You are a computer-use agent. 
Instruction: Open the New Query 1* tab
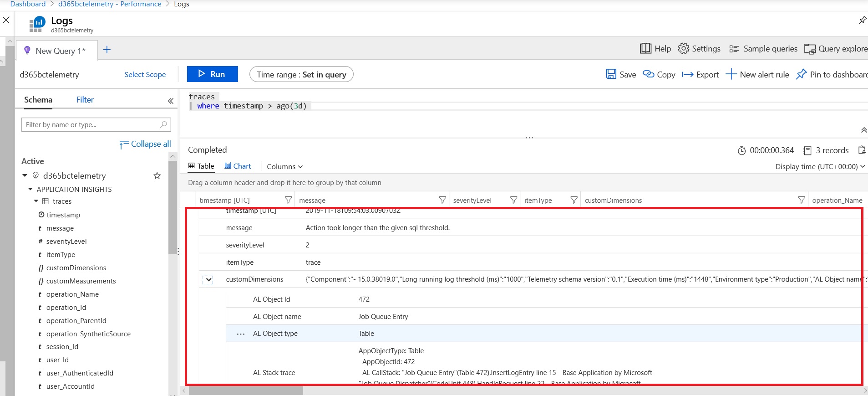pos(56,51)
